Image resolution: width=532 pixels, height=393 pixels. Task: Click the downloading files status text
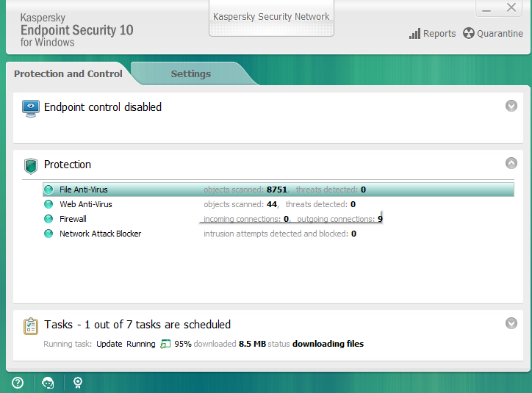click(328, 344)
